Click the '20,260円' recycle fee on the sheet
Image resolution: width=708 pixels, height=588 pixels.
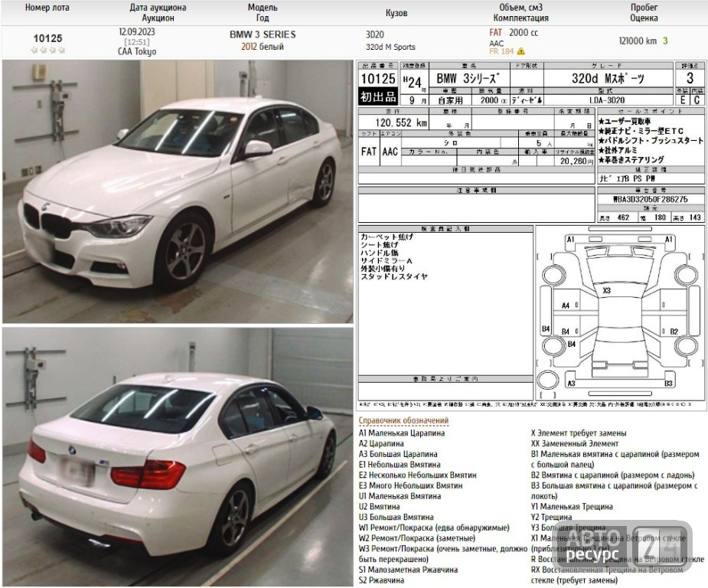[576, 161]
